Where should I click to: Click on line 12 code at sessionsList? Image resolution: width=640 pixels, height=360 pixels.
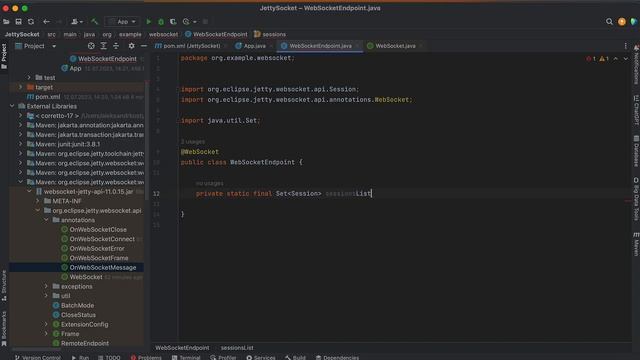pos(349,193)
